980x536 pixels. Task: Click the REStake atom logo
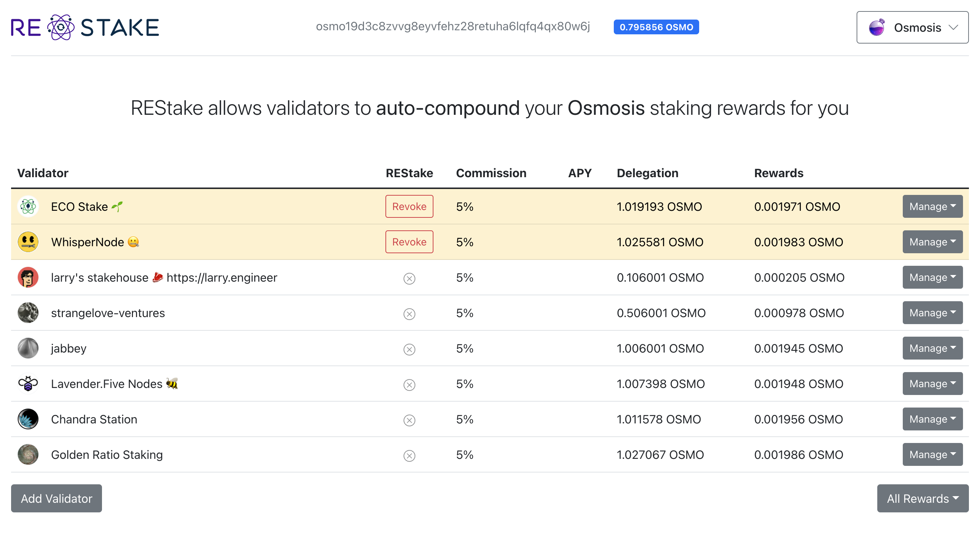(61, 27)
